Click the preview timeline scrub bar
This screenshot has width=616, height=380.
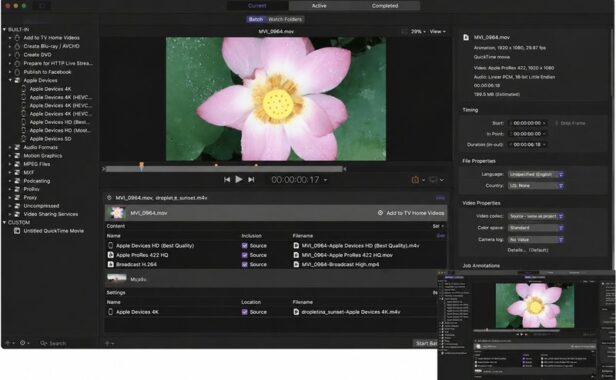224,169
